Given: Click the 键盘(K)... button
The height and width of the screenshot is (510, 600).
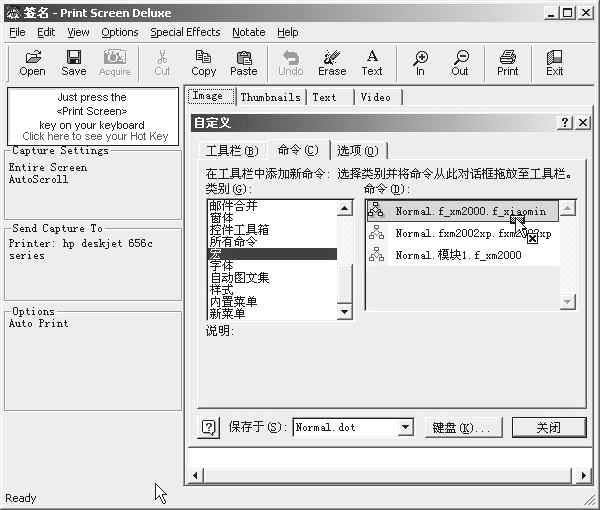Looking at the screenshot, I should point(463,427).
